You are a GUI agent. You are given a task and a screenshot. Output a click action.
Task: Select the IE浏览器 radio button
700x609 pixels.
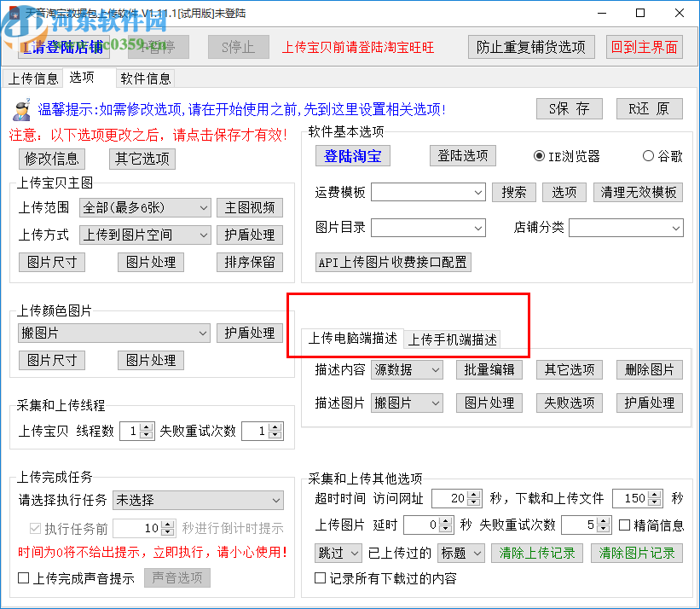click(538, 154)
